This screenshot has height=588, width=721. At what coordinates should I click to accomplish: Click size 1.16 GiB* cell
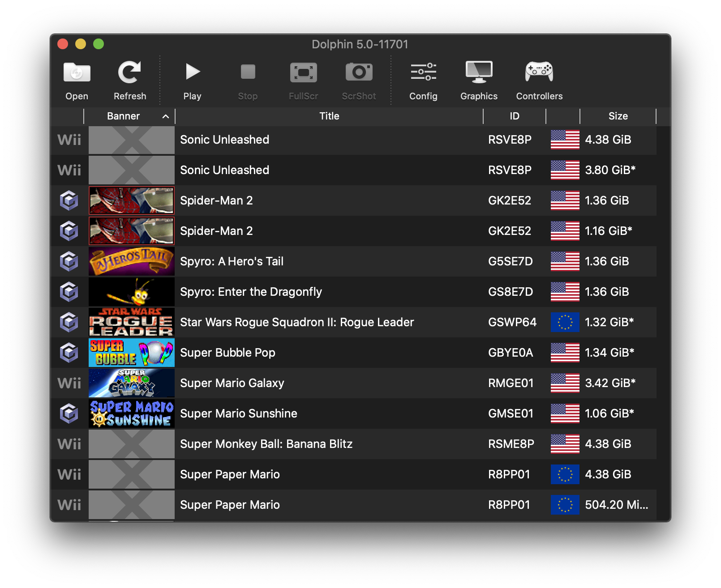point(609,231)
